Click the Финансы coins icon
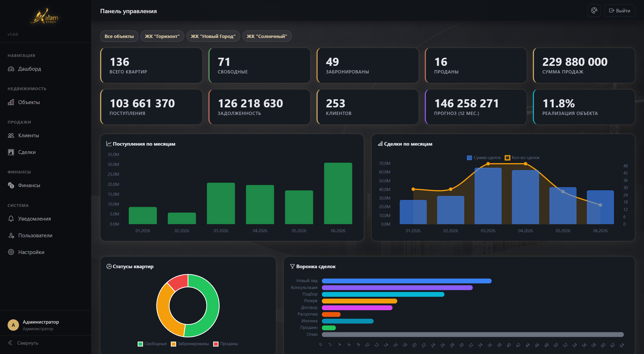Screen dimensions: 644x354 click(11, 185)
